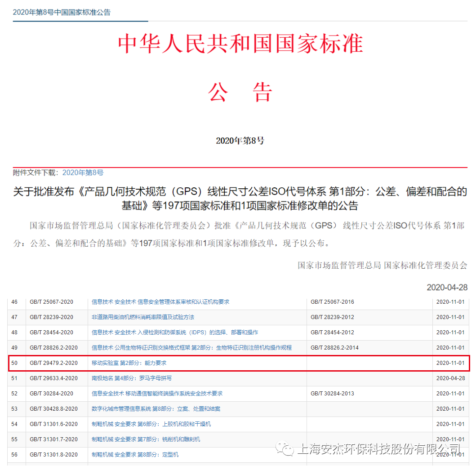This screenshot has height=470, width=476.
Task: Click replaced standard GB/T 25067-2016 cell
Action: click(x=332, y=302)
